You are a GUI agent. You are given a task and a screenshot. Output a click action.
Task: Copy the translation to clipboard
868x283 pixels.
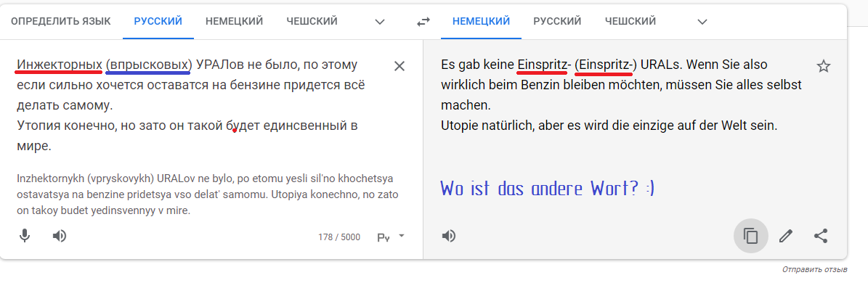tap(750, 236)
